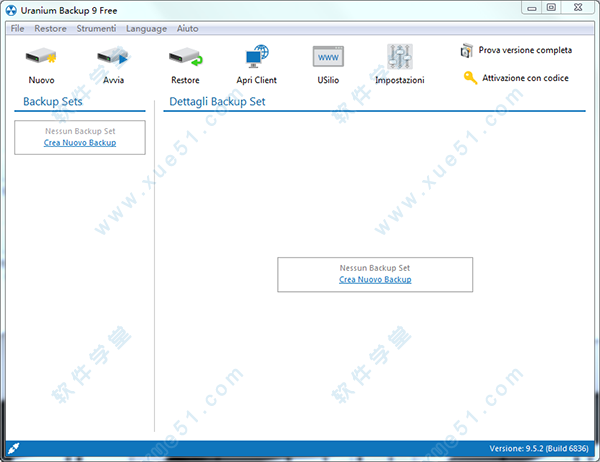Open the Restore menu
600x462 pixels.
click(50, 29)
